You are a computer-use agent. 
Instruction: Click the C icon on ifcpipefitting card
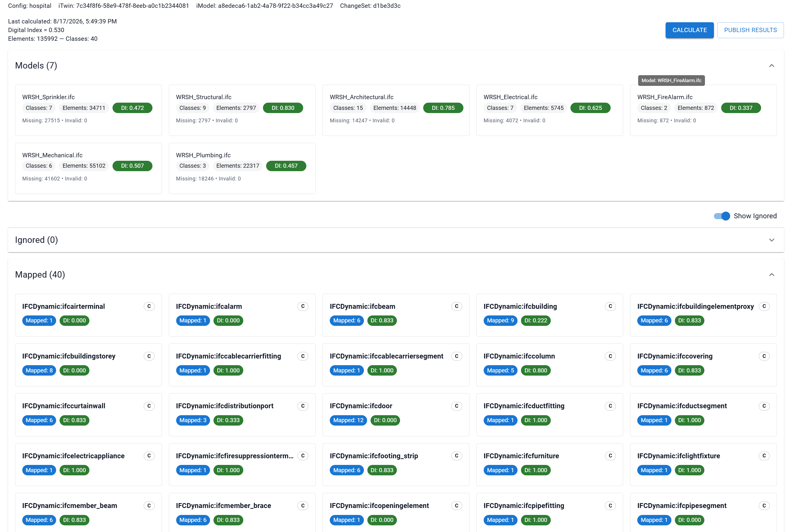point(610,505)
